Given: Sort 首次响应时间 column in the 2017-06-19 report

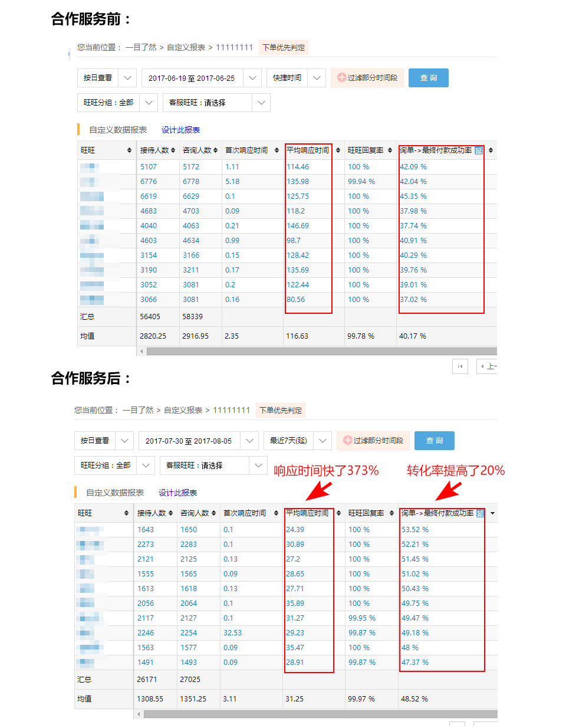Looking at the screenshot, I should point(277,150).
